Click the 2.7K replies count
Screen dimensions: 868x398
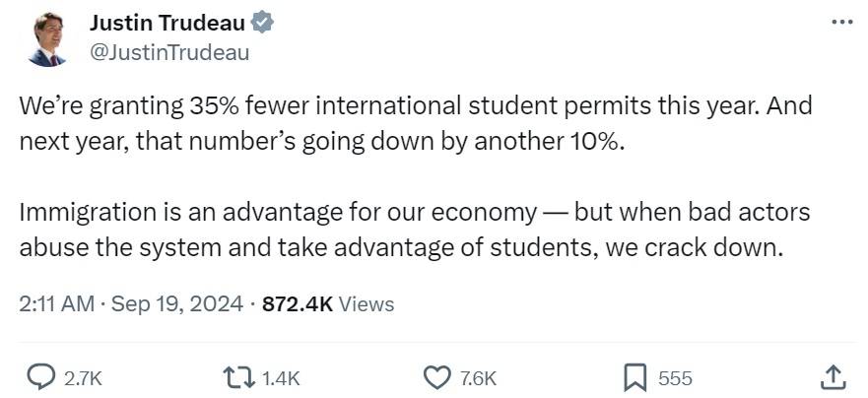click(83, 377)
